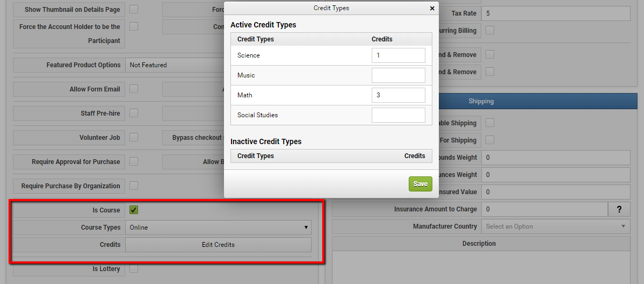Open the Course Types dropdown

click(218, 227)
